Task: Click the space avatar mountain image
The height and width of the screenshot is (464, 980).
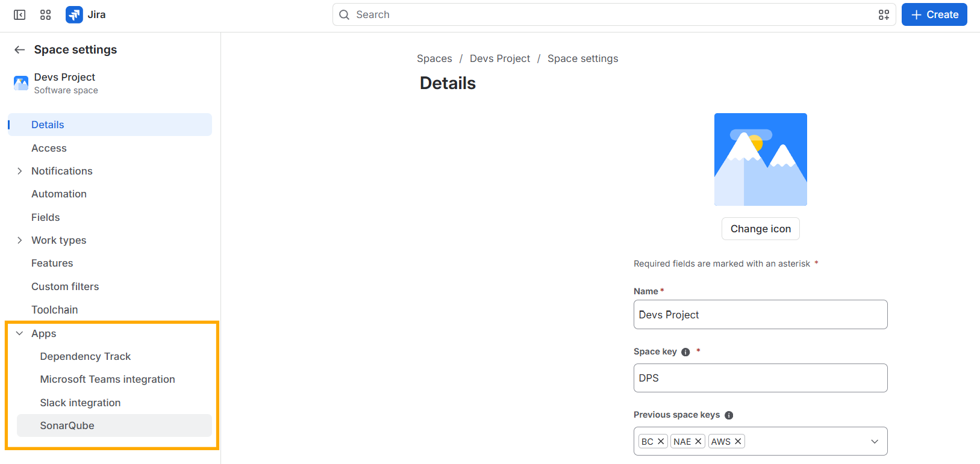Action: 761,159
